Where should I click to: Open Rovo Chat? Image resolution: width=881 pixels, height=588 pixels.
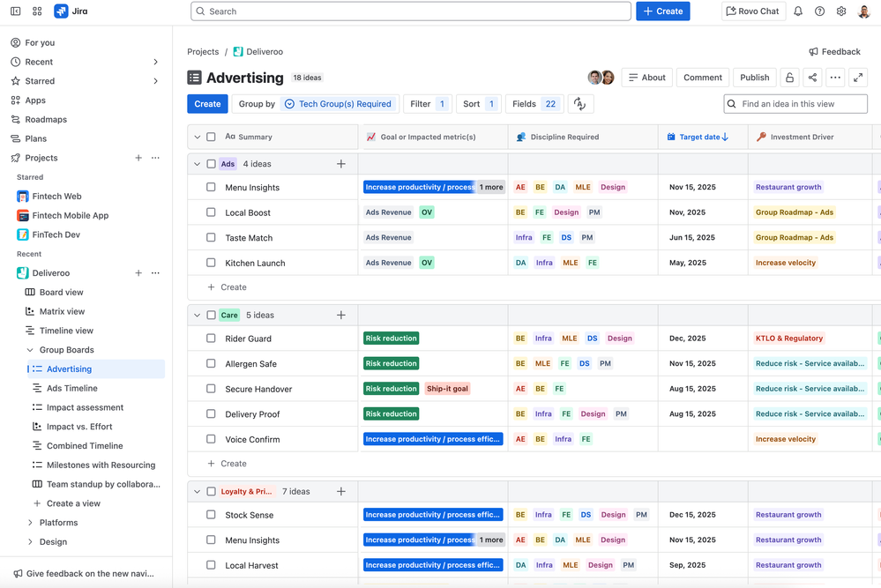(753, 11)
